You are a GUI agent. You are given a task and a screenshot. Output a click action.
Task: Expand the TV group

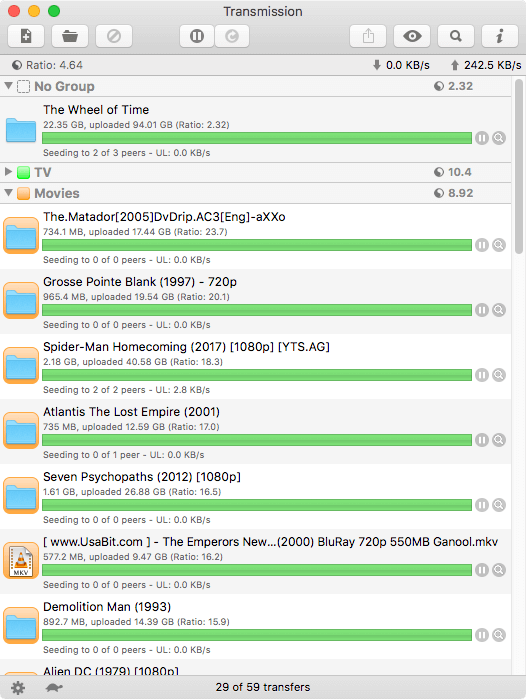tap(8, 171)
